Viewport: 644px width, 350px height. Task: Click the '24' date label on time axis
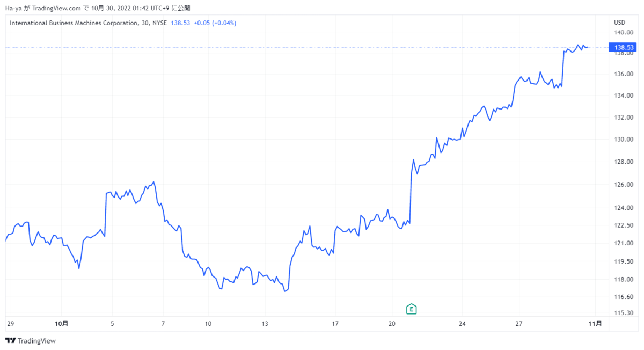tap(462, 324)
